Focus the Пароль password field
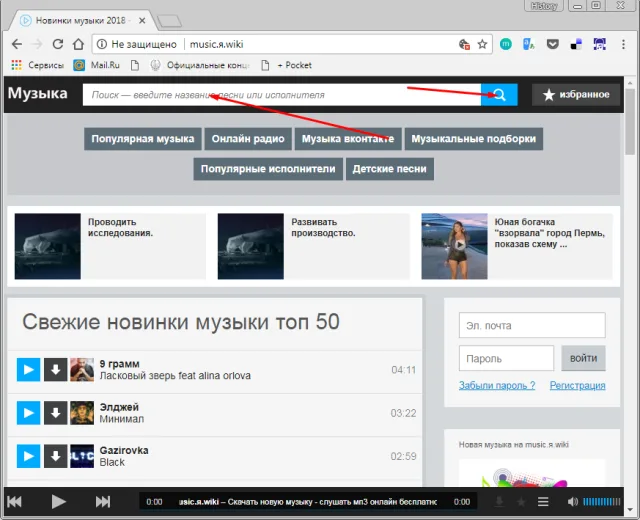Screen dimensions: 640x520 point(506,358)
